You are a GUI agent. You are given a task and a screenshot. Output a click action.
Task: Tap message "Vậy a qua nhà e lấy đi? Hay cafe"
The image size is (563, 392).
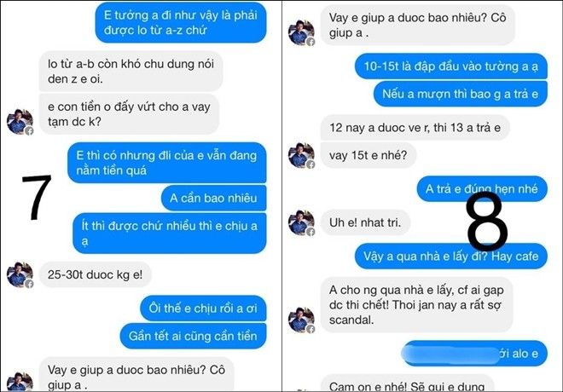451,256
